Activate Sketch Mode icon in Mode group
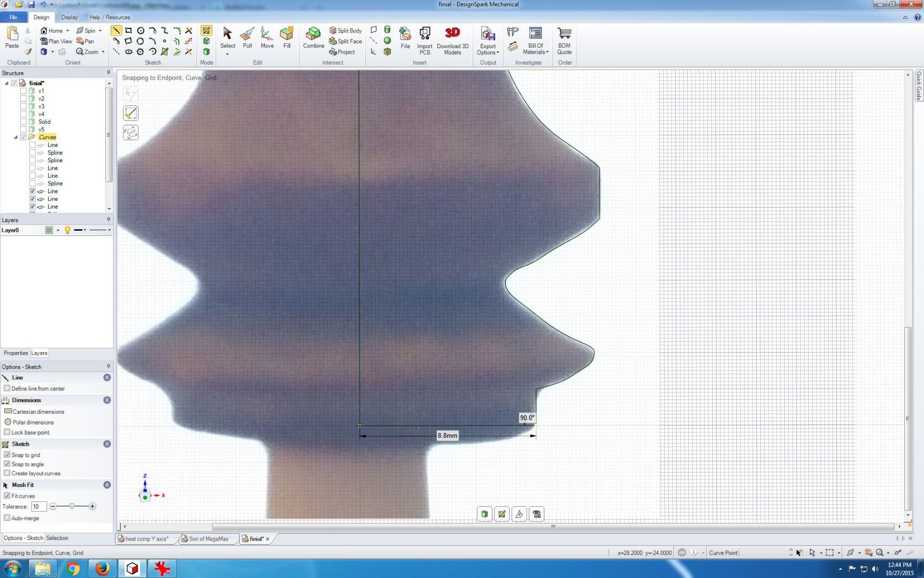The width and height of the screenshot is (924, 578). click(206, 31)
